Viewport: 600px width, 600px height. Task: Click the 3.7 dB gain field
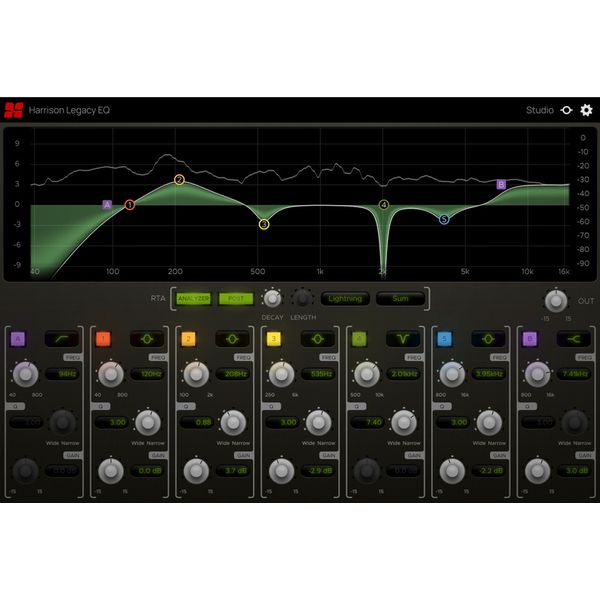[x=233, y=471]
